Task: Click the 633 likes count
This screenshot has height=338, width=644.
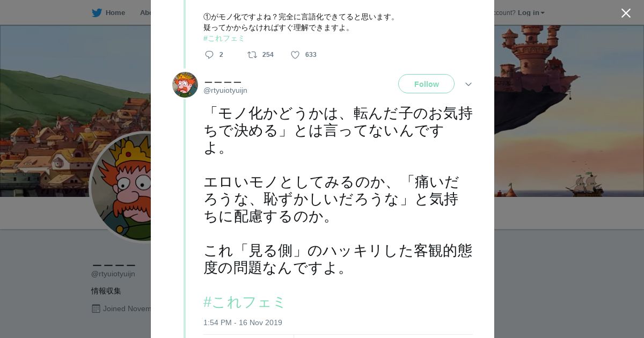Action: [x=311, y=55]
